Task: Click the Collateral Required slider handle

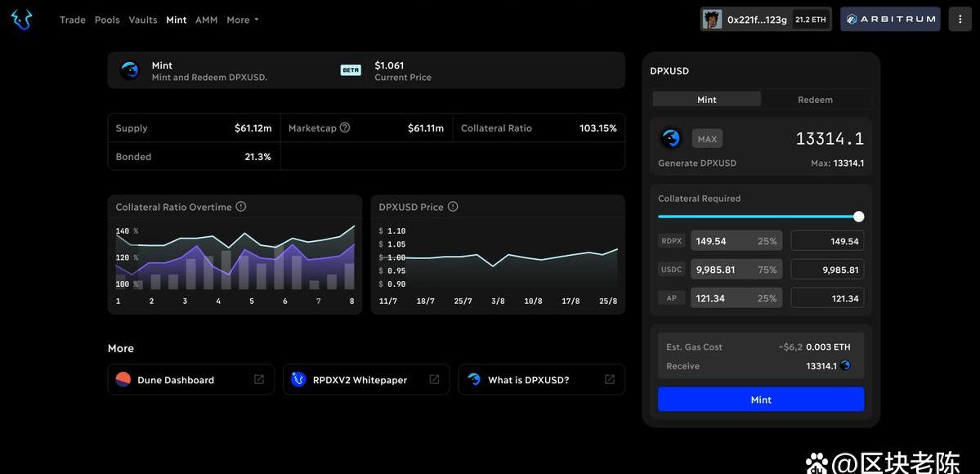Action: [x=858, y=217]
